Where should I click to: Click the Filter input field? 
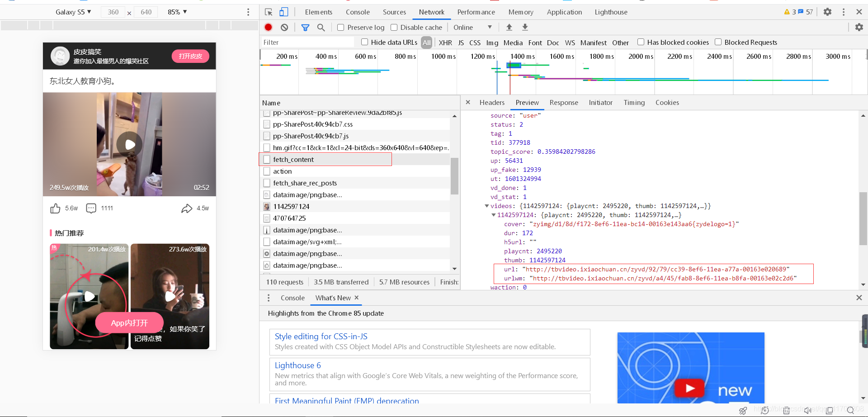click(307, 42)
